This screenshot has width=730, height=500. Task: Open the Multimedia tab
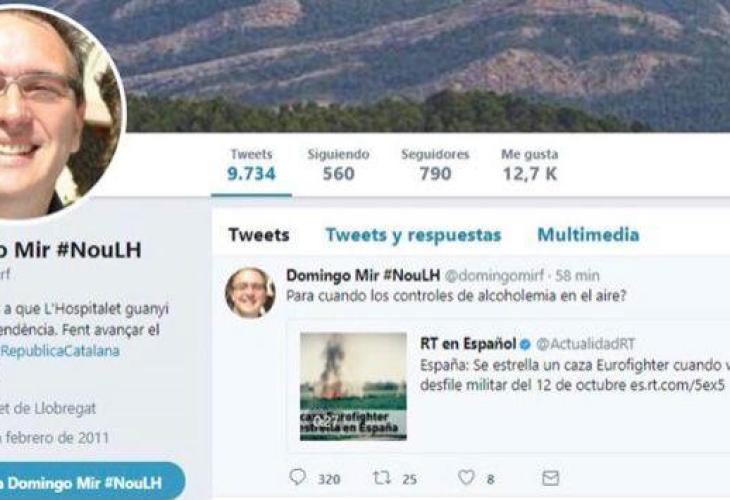click(588, 235)
